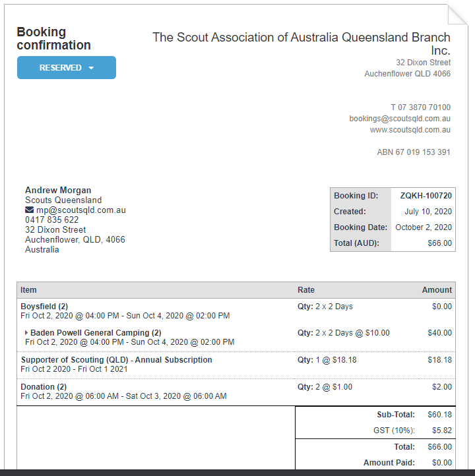This screenshot has width=475, height=476.
Task: Click the Scout Association organisation title
Action: 301,44
